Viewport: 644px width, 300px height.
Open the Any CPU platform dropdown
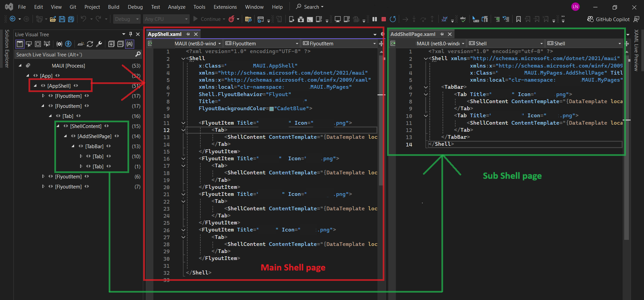point(166,19)
